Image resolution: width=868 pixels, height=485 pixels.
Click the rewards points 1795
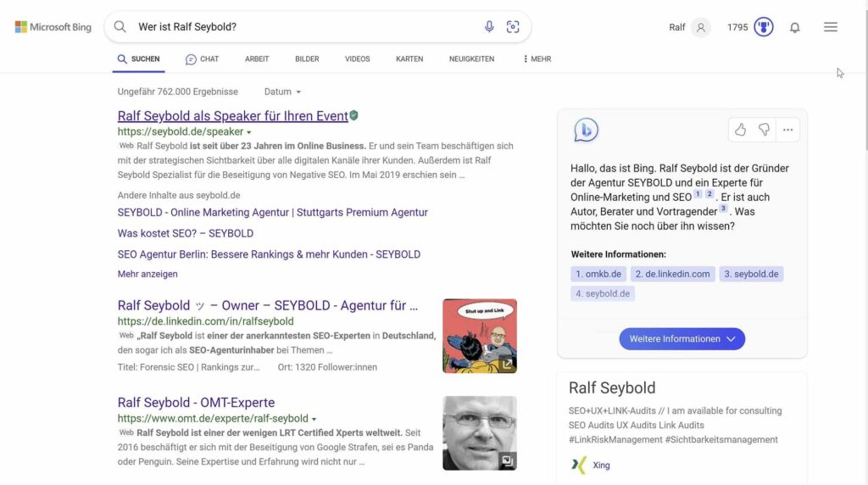[x=737, y=27]
